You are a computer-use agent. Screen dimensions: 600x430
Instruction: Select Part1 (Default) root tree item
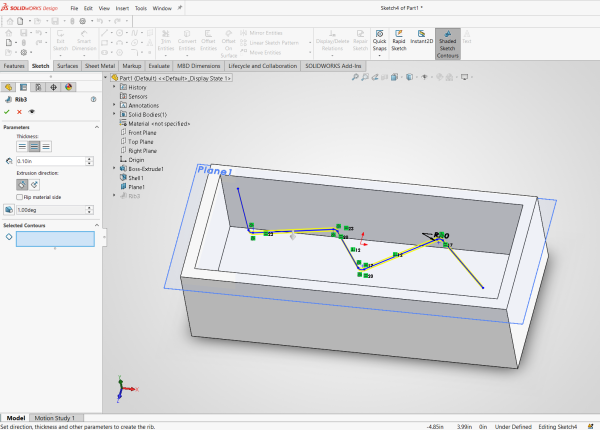pos(171,78)
